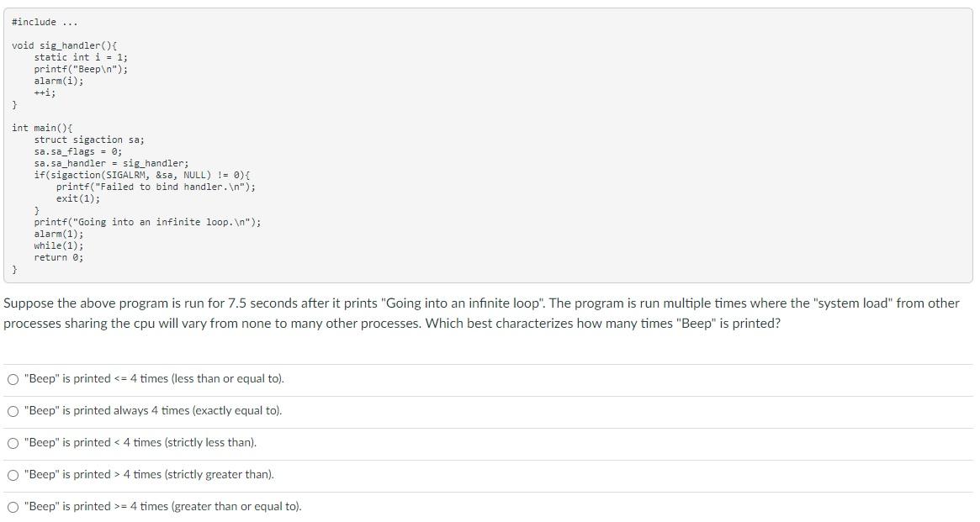This screenshot has width=980, height=522.
Task: Select the "<= 4 times" answer option
Action: 13,379
